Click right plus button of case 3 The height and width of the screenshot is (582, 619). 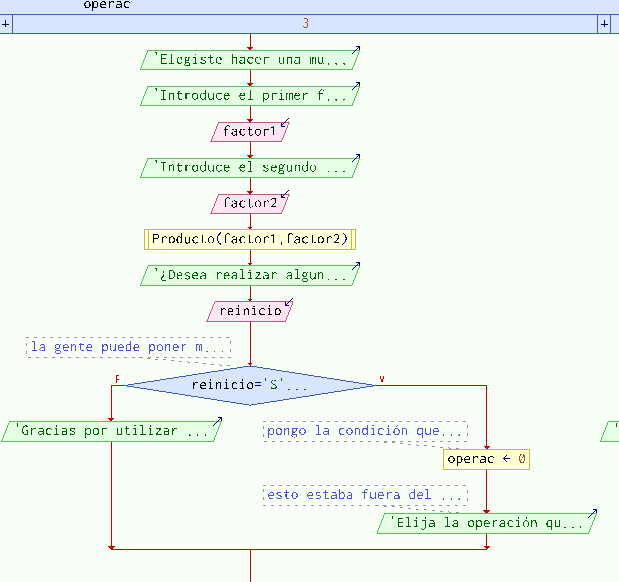click(x=604, y=24)
